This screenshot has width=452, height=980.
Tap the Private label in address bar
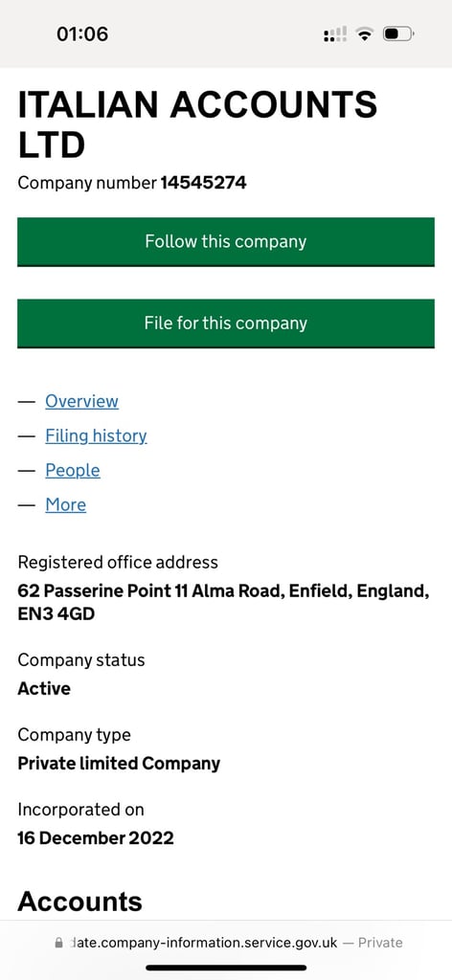(380, 943)
